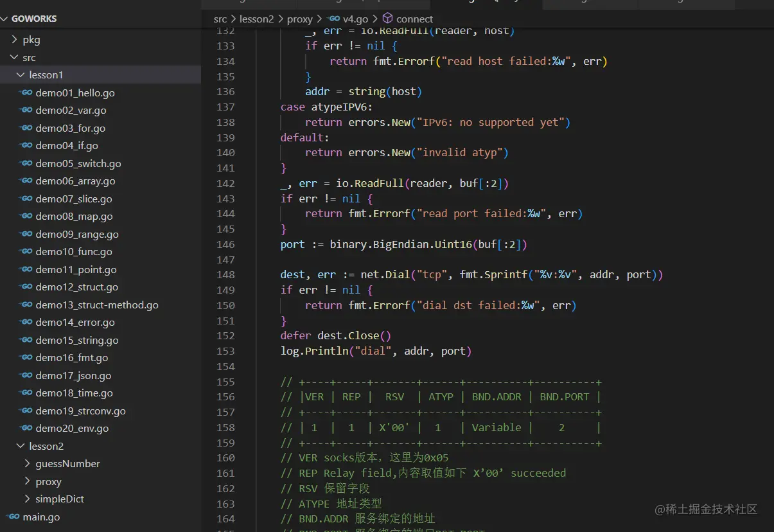The width and height of the screenshot is (774, 532).
Task: Click the Go icon beside demo03_for.go
Action: coord(26,128)
